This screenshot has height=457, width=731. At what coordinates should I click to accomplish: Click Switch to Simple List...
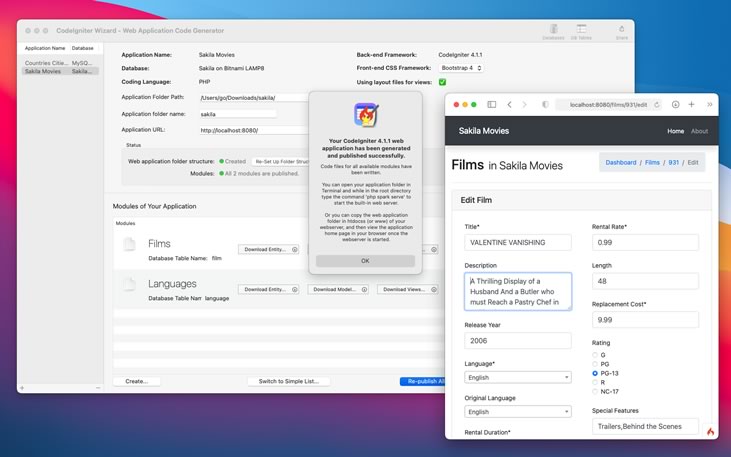point(289,381)
